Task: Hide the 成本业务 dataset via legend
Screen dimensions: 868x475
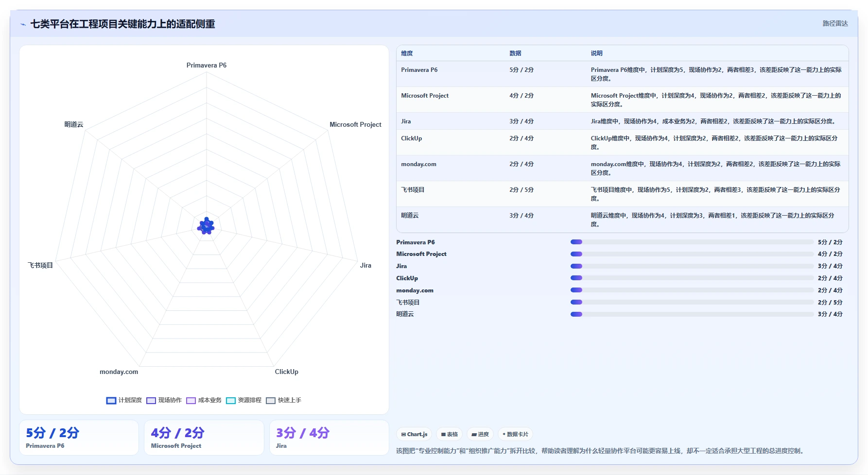Action: pyautogui.click(x=204, y=400)
